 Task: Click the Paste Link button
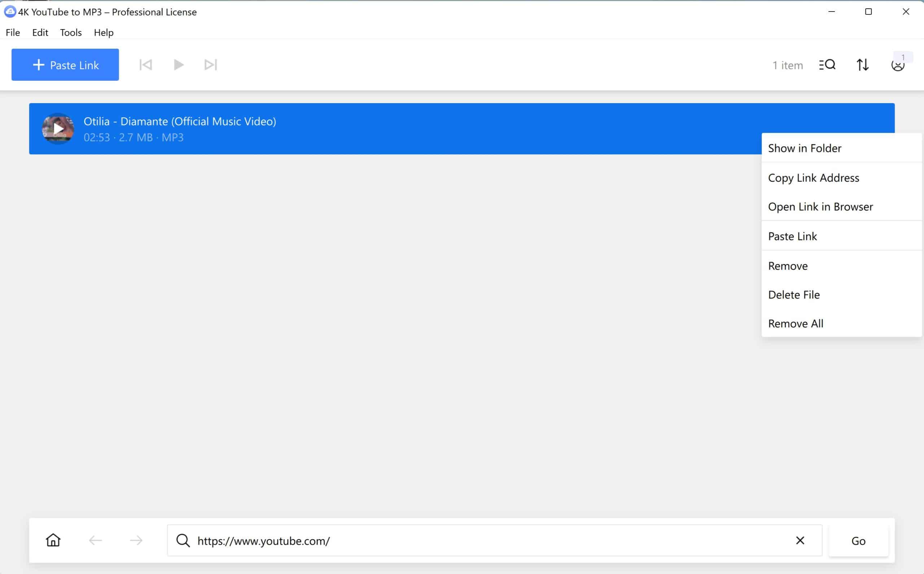(x=65, y=64)
